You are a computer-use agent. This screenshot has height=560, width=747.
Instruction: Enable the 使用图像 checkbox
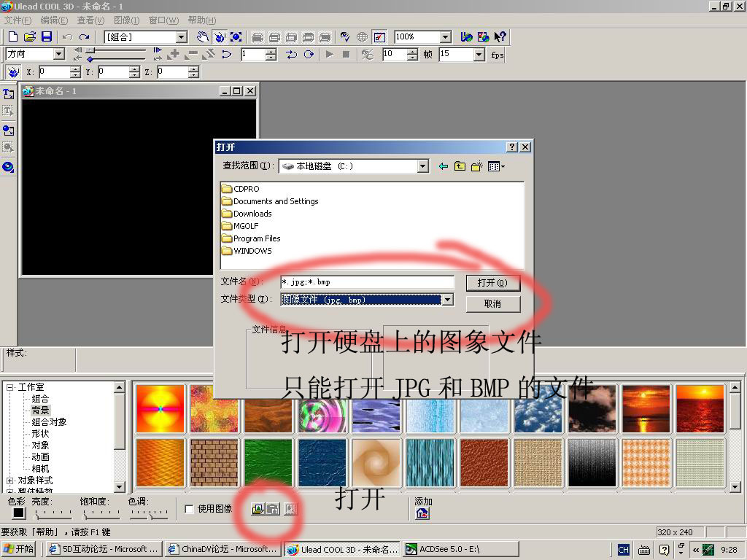(x=189, y=509)
